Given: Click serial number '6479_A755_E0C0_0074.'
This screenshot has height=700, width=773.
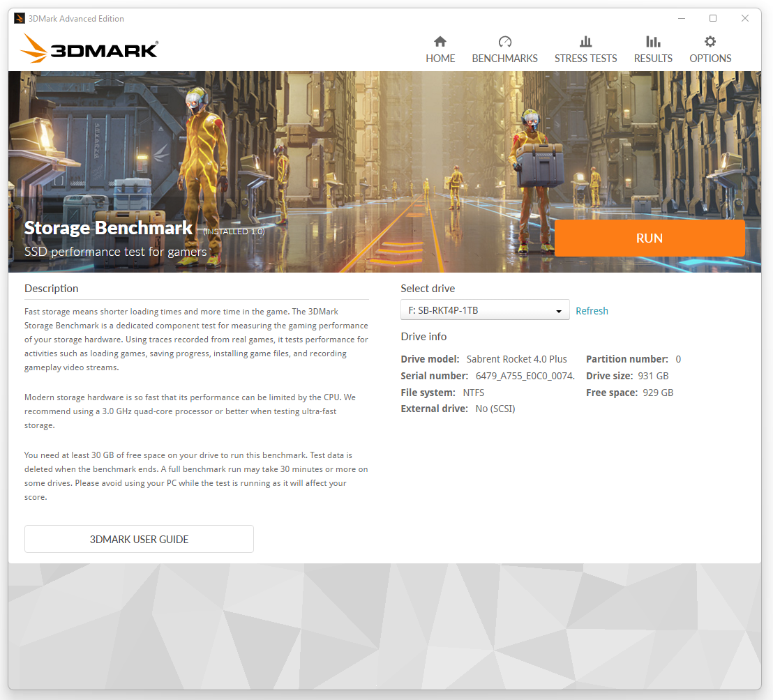Looking at the screenshot, I should coord(525,376).
